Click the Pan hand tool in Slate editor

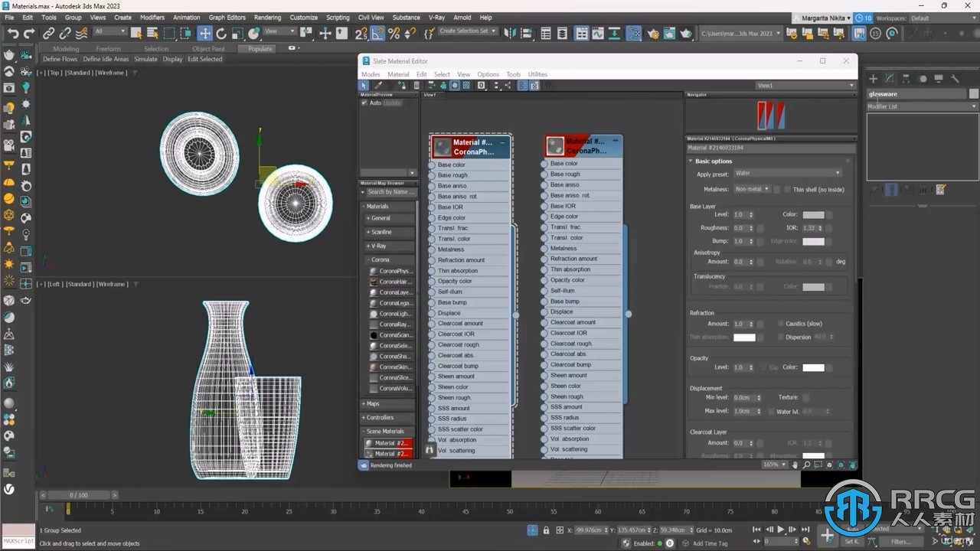pos(795,465)
